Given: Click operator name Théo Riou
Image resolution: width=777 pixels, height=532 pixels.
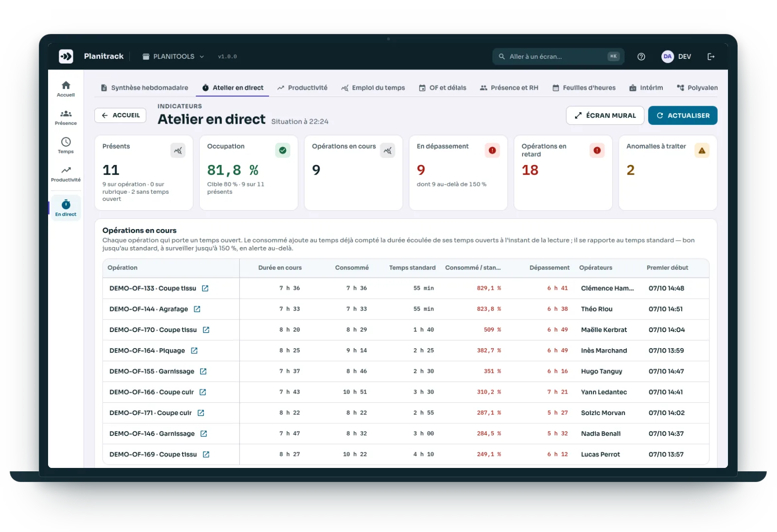Looking at the screenshot, I should 596,309.
